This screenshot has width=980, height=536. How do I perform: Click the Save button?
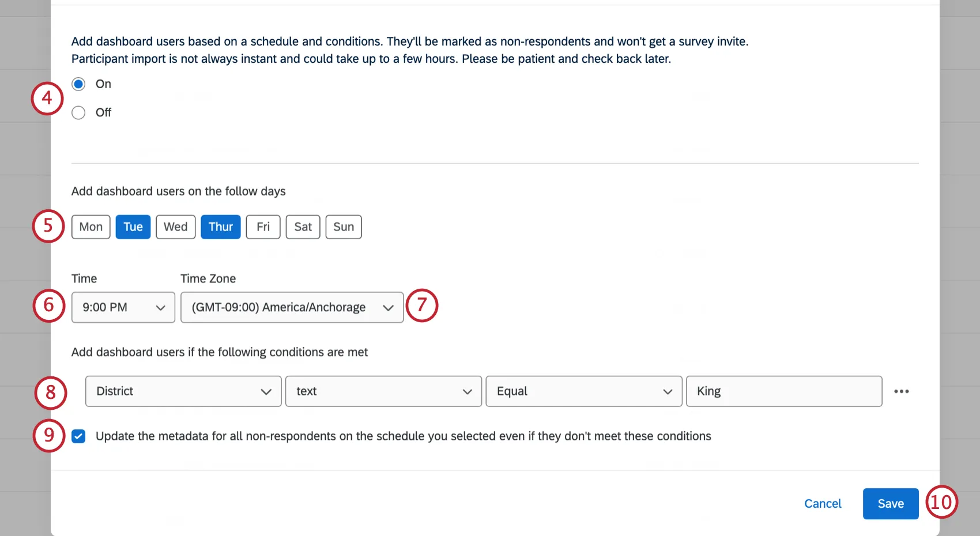pos(890,503)
